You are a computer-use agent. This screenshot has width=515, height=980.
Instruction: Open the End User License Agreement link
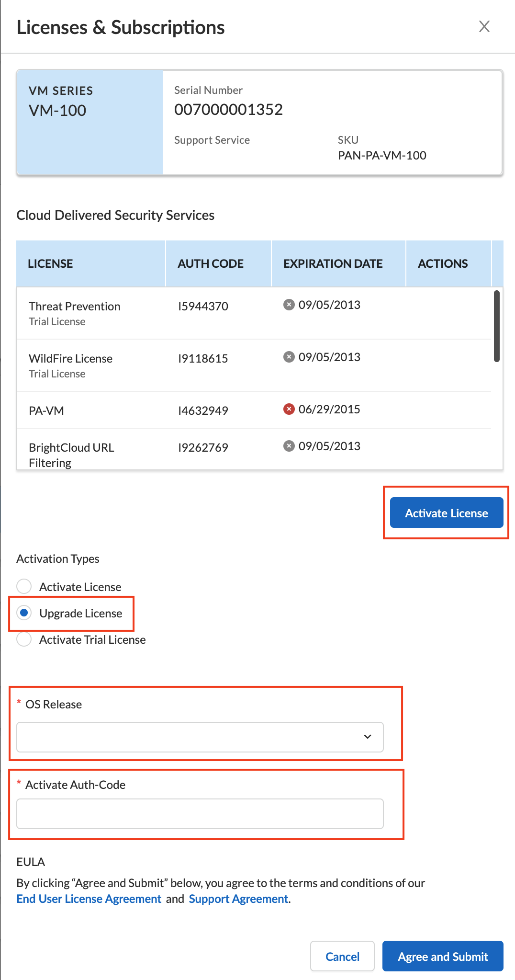point(89,899)
